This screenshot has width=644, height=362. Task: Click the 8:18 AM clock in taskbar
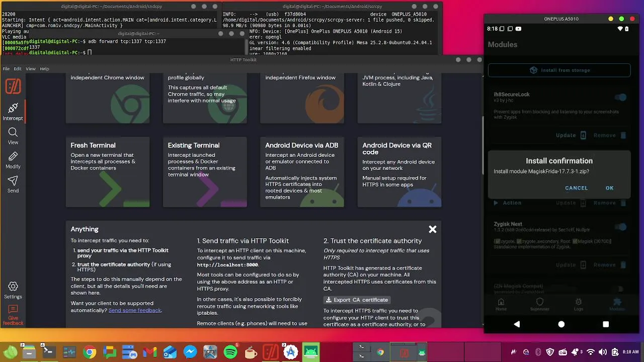coord(631,352)
